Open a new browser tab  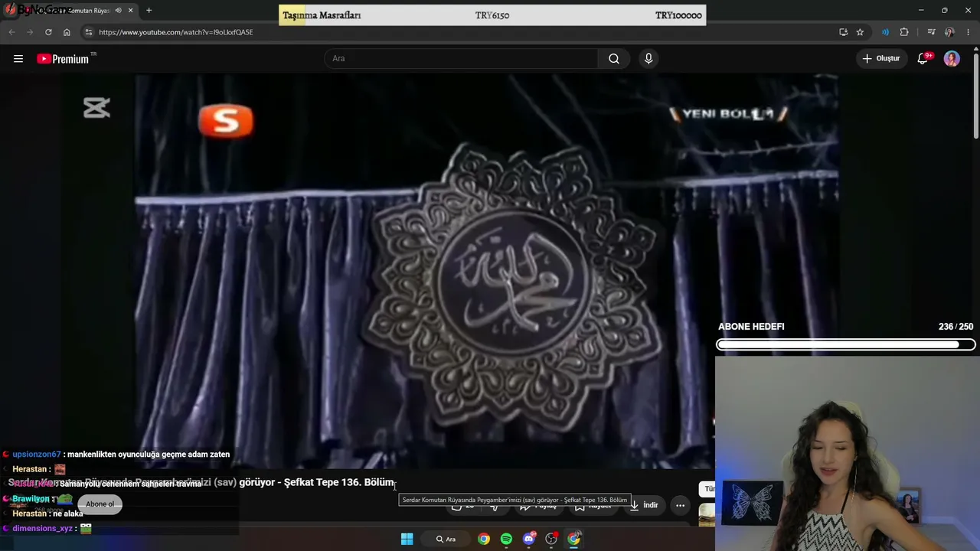(149, 11)
